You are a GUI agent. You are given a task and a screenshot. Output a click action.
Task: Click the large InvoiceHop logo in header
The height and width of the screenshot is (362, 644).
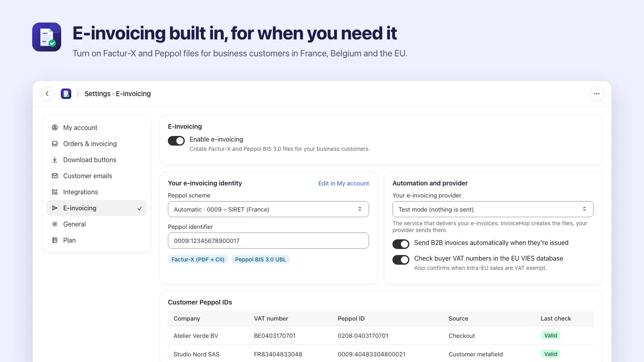[47, 37]
